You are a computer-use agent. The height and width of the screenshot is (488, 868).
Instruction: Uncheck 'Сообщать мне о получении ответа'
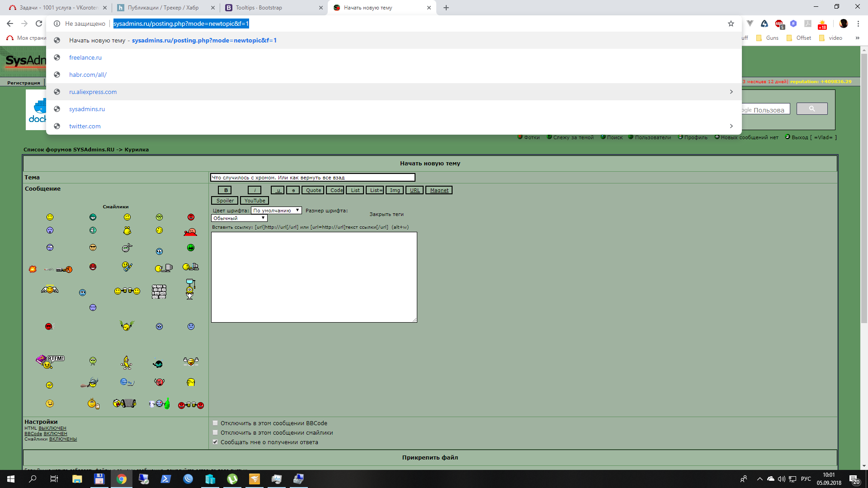pos(215,442)
